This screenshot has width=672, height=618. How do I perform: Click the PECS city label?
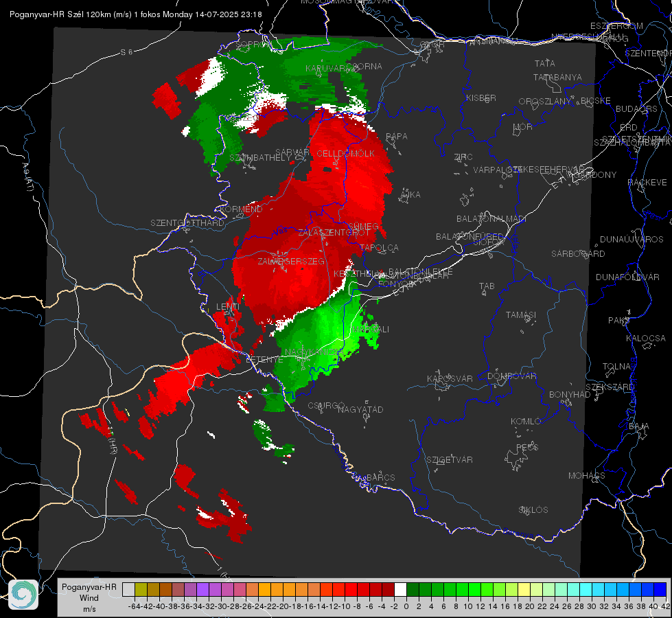(526, 448)
